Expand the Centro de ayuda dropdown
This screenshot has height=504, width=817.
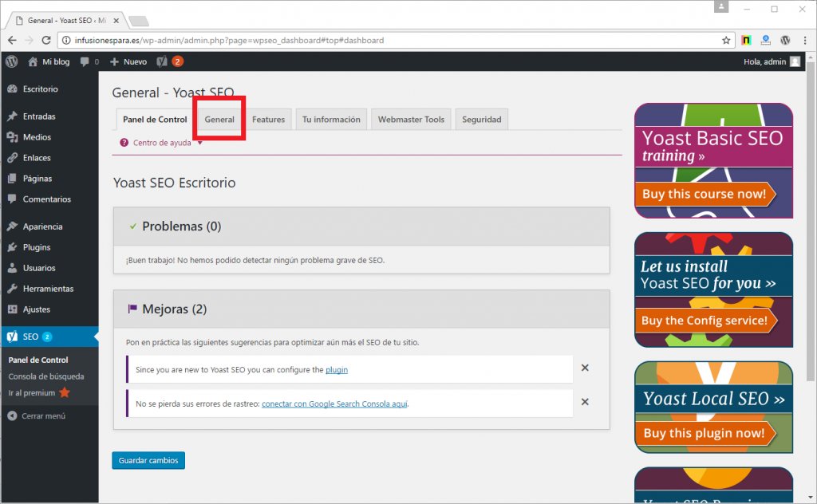click(x=161, y=143)
